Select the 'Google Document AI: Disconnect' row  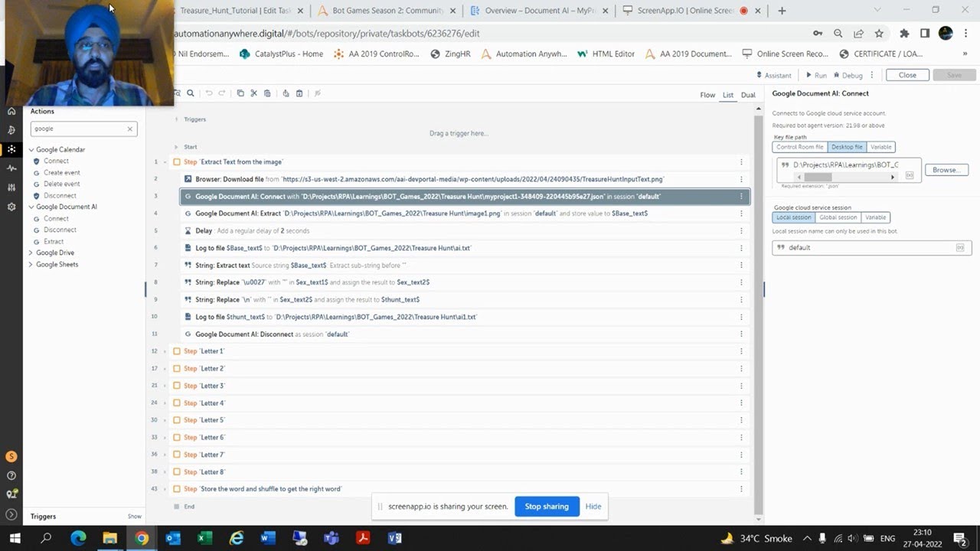(465, 334)
